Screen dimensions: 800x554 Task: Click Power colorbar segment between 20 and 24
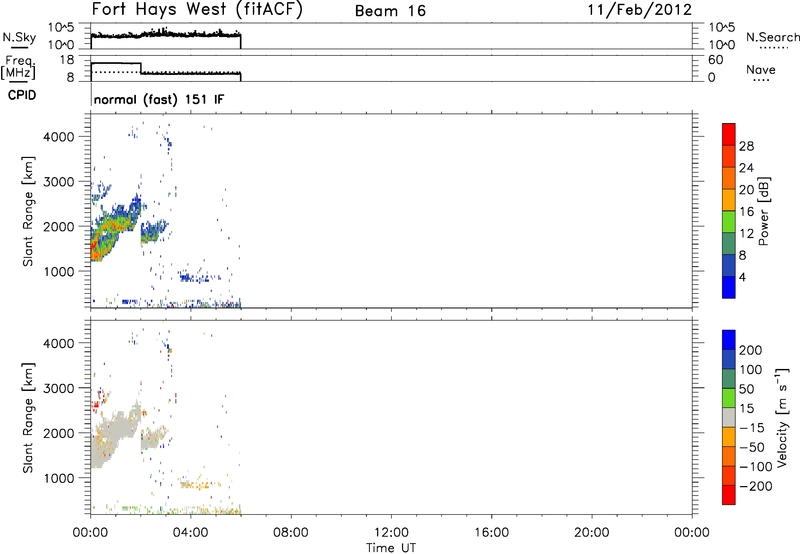[x=729, y=178]
